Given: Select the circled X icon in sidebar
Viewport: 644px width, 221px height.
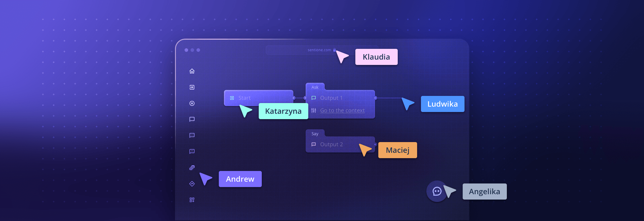Looking at the screenshot, I should point(192,103).
